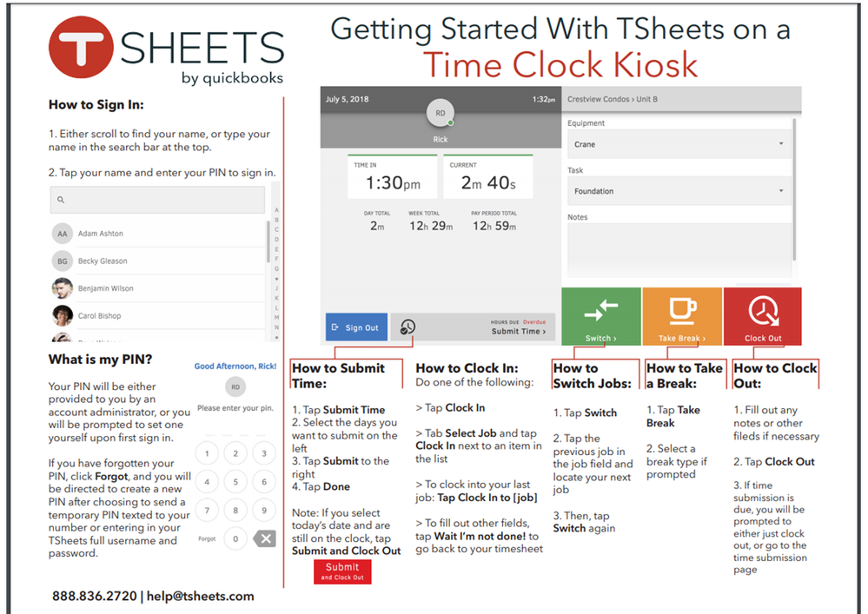This screenshot has height=614, width=868.
Task: Tap PIN keypad digit 8
Action: [235, 511]
